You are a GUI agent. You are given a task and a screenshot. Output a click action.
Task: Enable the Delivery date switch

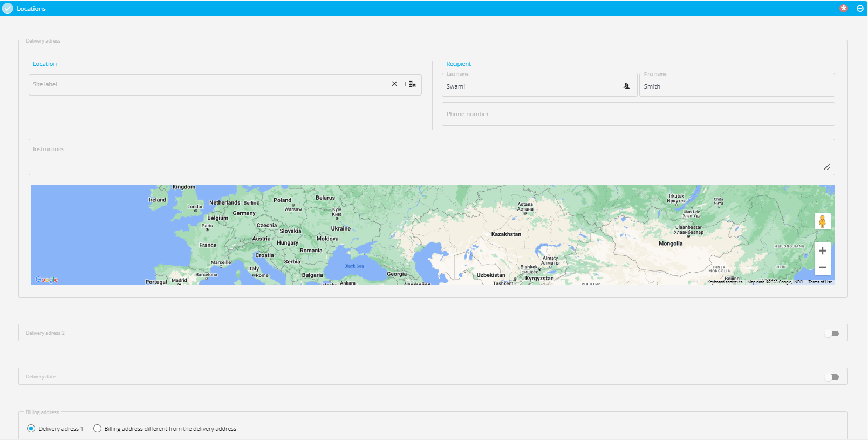point(832,377)
